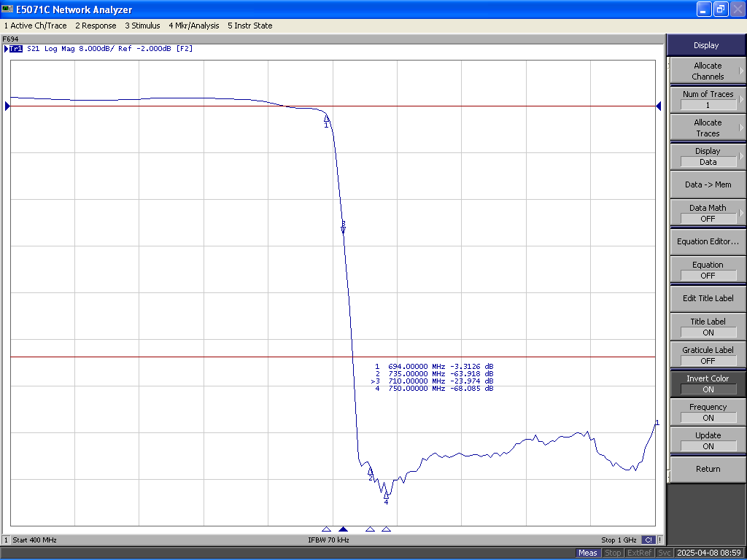Screen dimensions: 747x560
Task: Click the F694 title label
Action: tap(10, 39)
